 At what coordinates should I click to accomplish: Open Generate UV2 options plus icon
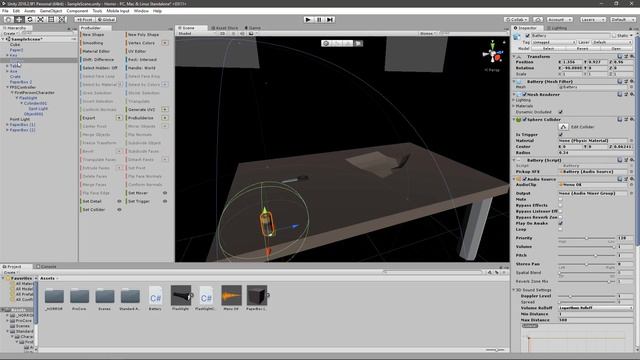pos(165,109)
